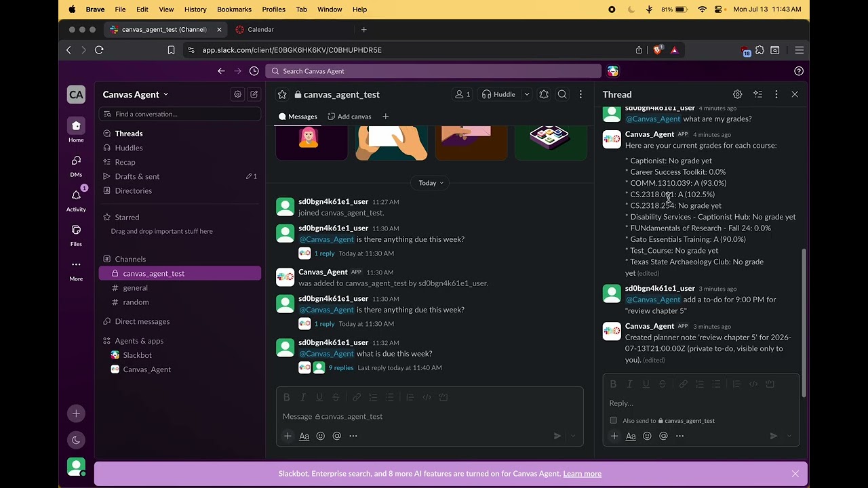Open the 9 replies thread link
The image size is (868, 488).
coord(341,367)
